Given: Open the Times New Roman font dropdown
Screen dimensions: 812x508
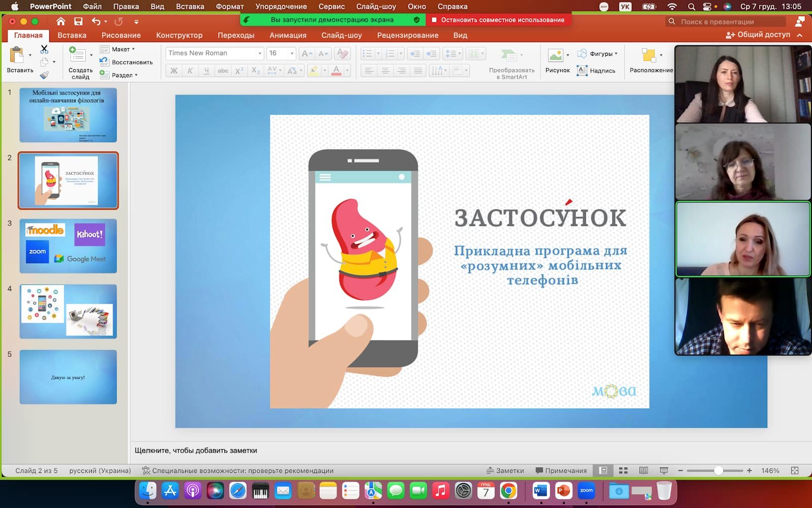Looking at the screenshot, I should [260, 53].
